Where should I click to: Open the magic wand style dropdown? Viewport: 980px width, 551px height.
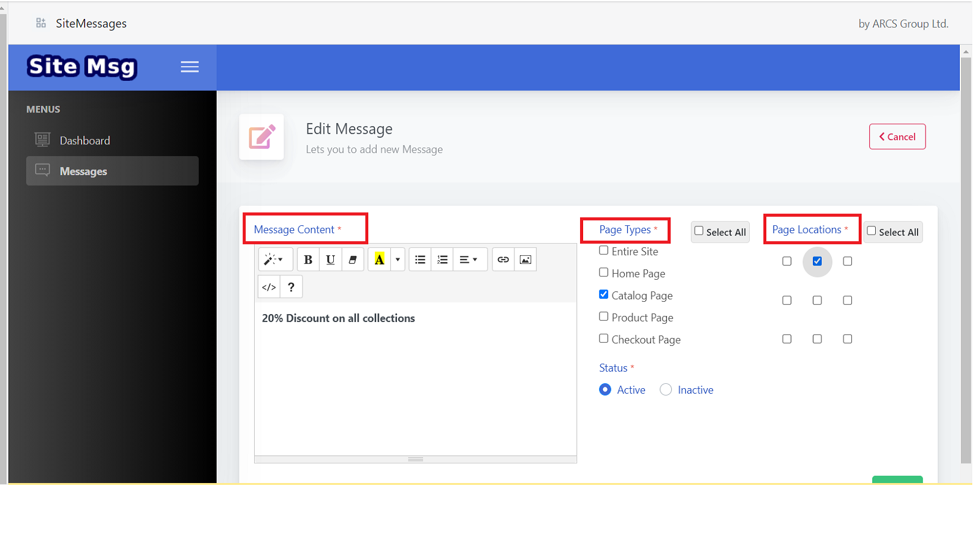coord(275,259)
